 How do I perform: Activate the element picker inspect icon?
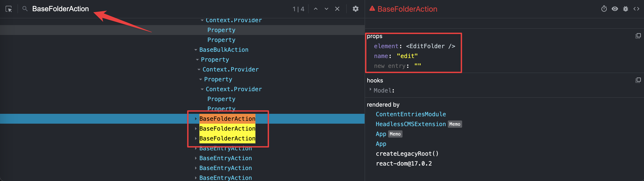click(9, 9)
